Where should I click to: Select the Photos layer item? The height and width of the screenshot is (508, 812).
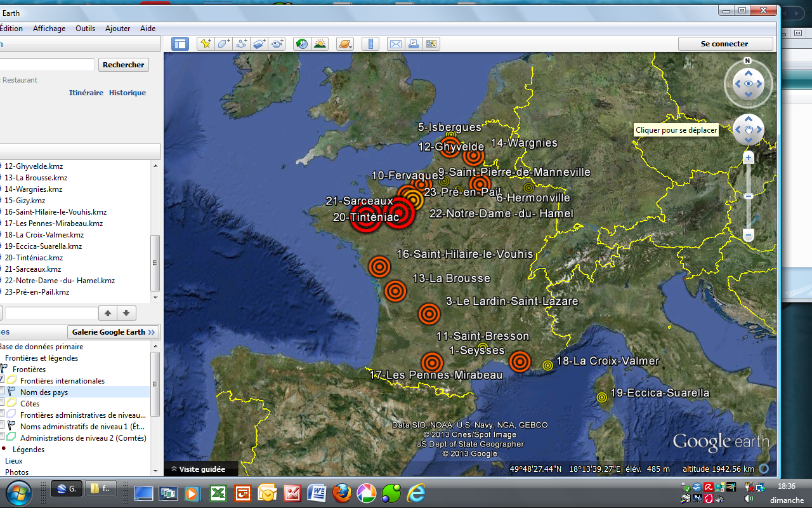(x=16, y=472)
